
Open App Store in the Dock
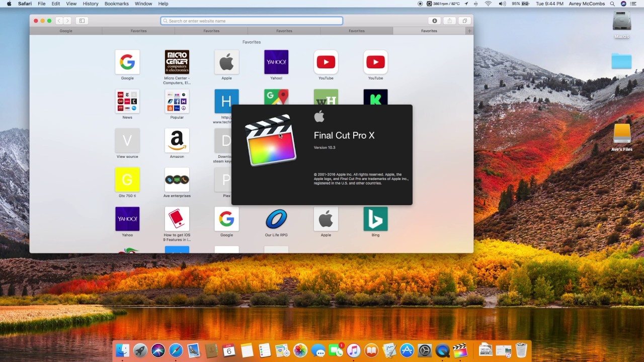point(407,350)
